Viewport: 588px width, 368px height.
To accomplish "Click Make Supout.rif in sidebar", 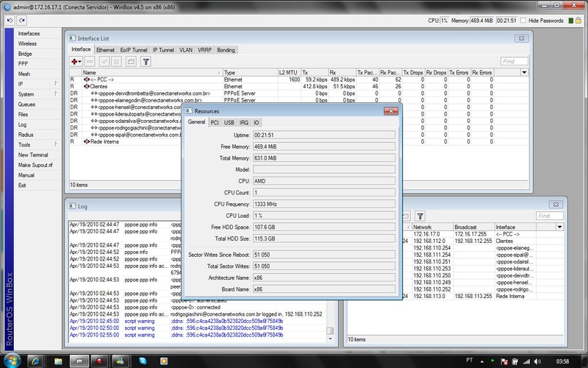I will (35, 165).
